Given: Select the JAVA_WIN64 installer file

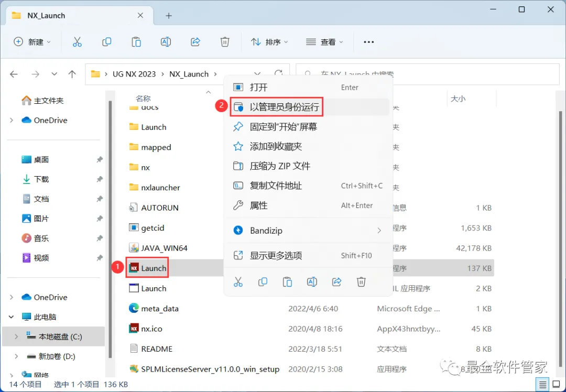Looking at the screenshot, I should pyautogui.click(x=158, y=248).
